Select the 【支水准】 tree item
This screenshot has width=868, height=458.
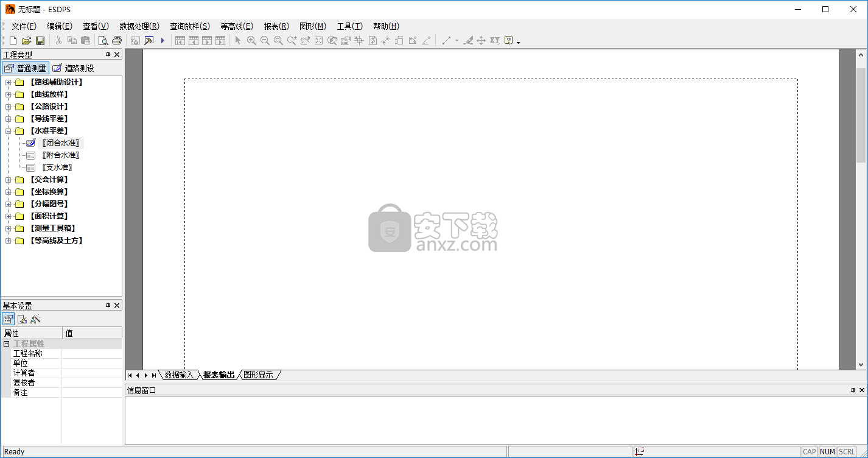tap(57, 167)
